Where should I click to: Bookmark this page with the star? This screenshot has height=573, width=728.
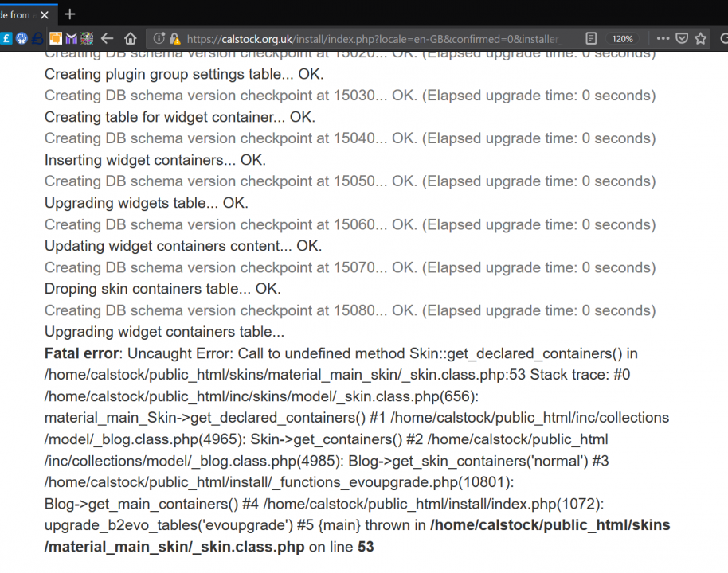[x=701, y=38]
